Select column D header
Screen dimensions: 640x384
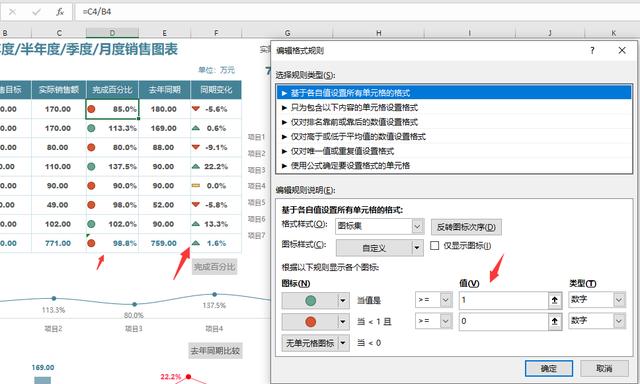point(112,33)
